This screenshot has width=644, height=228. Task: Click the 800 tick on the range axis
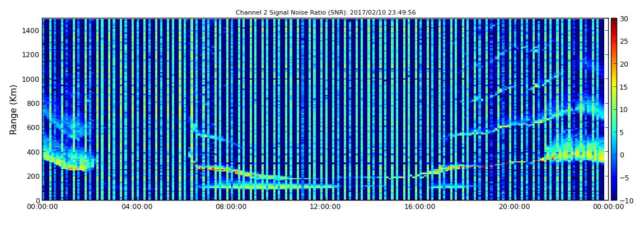coord(33,104)
